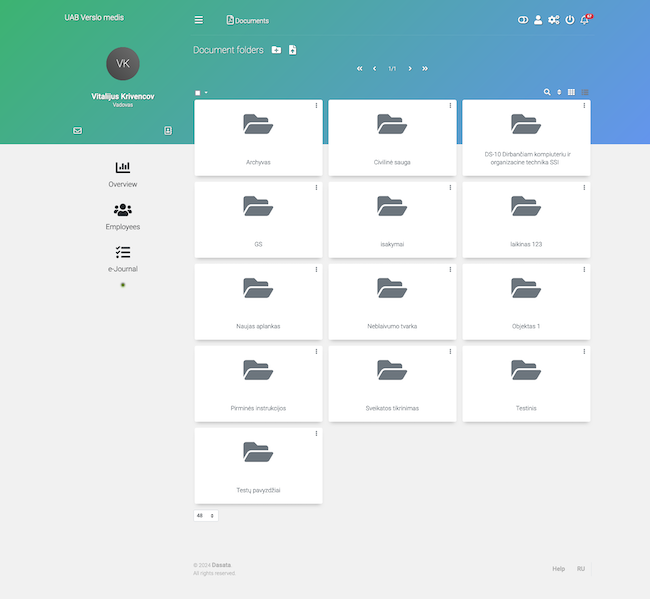
Task: Go to the first page of folders
Action: coord(359,68)
